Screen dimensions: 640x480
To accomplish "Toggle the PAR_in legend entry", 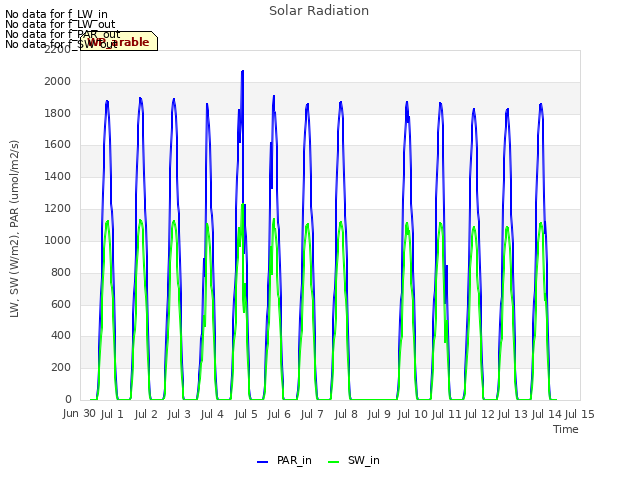I will coord(284,461).
